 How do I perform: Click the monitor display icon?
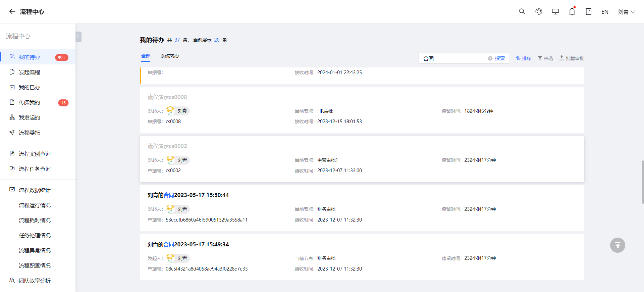(x=555, y=11)
